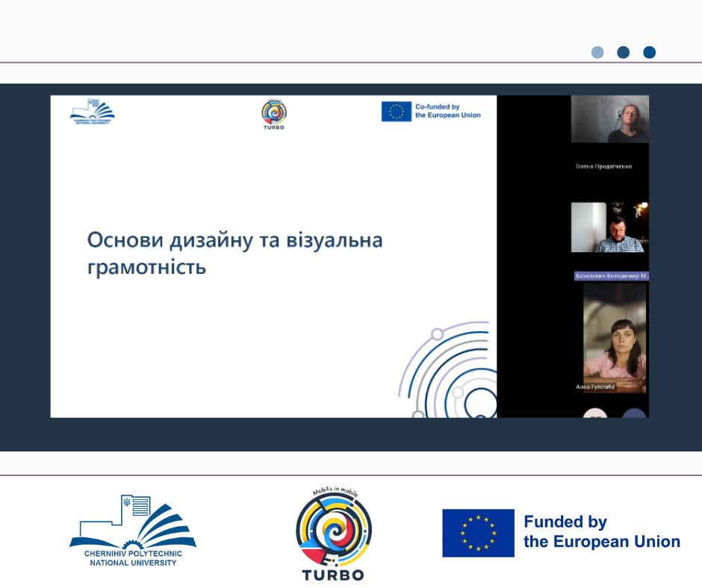Click the slide title "Основи дизайну та візуальна грамотність"
This screenshot has width=702, height=588.
(x=234, y=253)
